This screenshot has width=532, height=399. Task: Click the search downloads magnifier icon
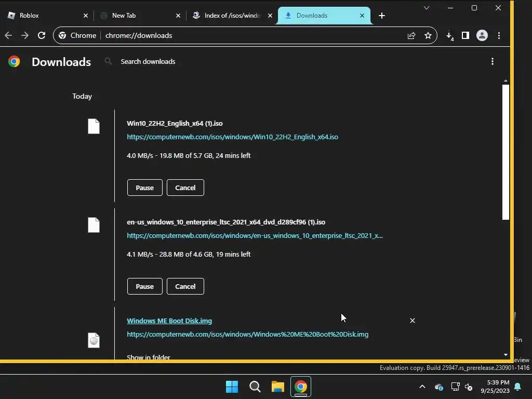pos(108,61)
